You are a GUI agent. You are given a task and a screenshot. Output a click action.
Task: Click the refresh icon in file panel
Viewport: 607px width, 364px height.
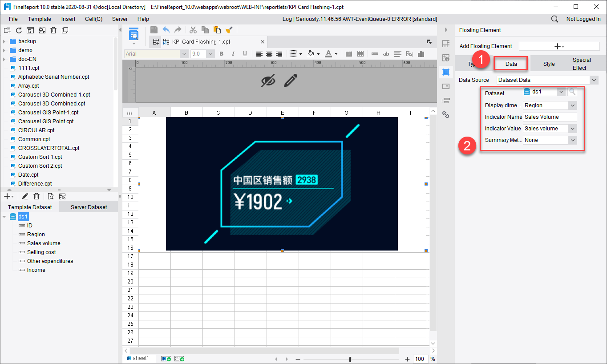tap(19, 30)
